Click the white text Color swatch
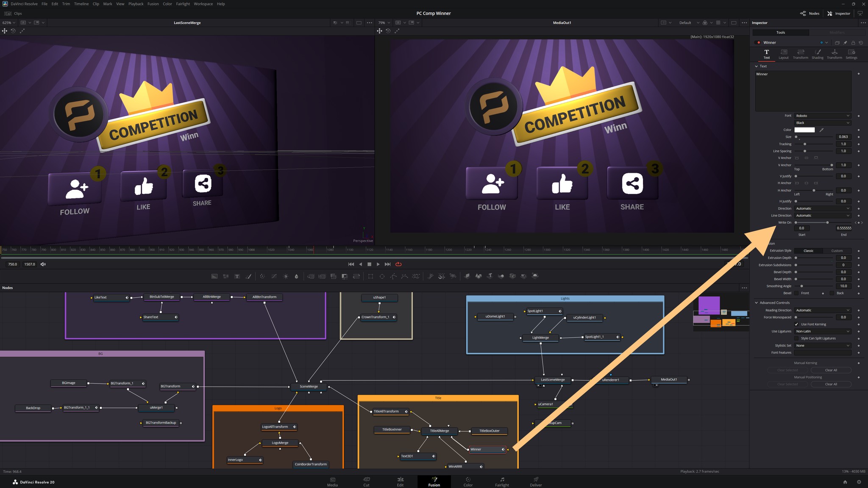The width and height of the screenshot is (868, 488). pos(804,130)
